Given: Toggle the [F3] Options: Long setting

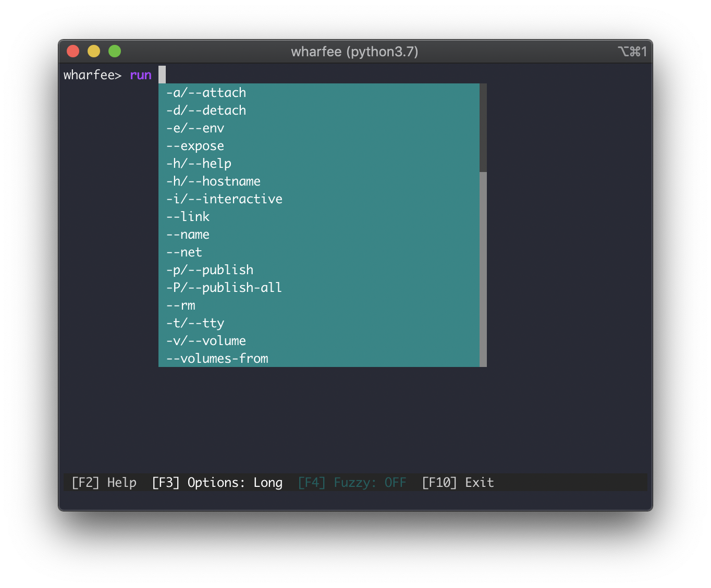Looking at the screenshot, I should [217, 483].
